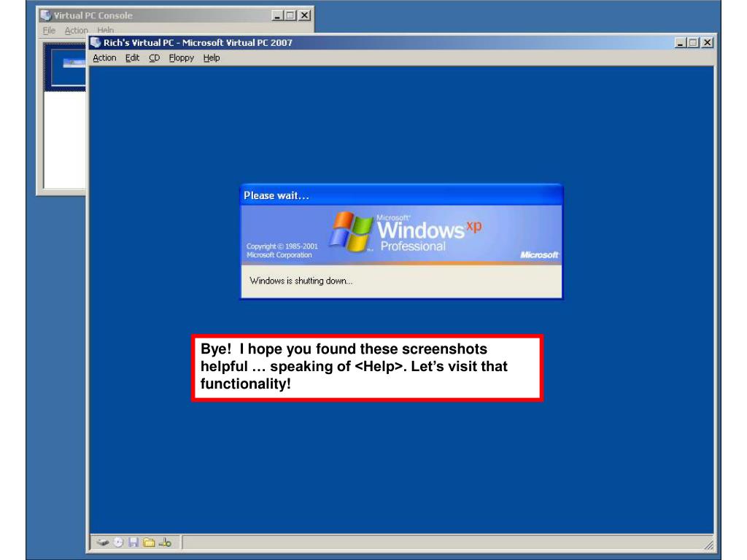
Task: Click 'Copyright © 1985-2001' text in dialog
Action: coord(282,246)
